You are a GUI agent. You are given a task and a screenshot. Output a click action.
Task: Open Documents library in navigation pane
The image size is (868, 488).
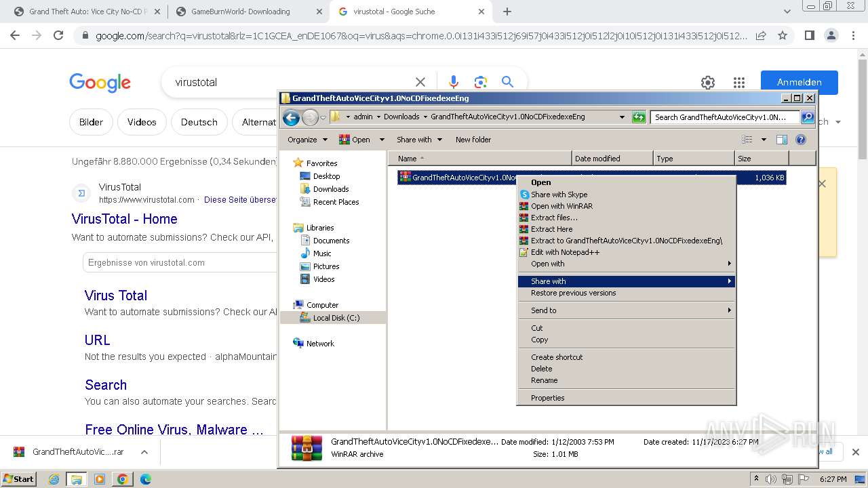(x=331, y=241)
